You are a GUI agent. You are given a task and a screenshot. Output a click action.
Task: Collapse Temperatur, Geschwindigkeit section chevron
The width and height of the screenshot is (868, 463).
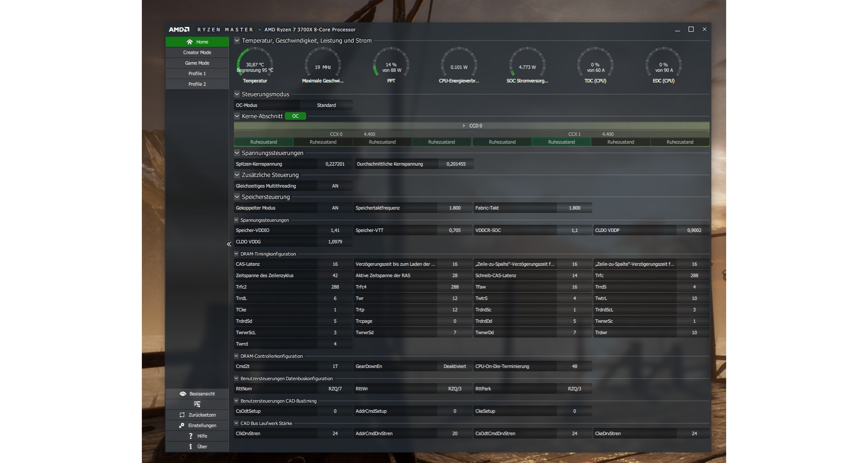[x=237, y=41]
